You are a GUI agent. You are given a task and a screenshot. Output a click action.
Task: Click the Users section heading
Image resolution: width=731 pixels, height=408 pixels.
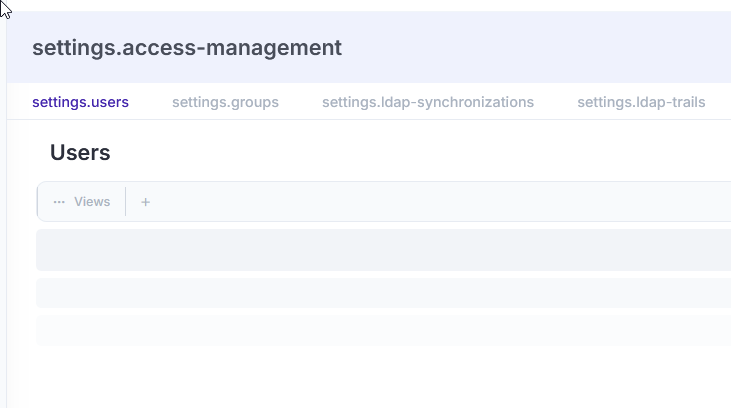[x=80, y=153]
